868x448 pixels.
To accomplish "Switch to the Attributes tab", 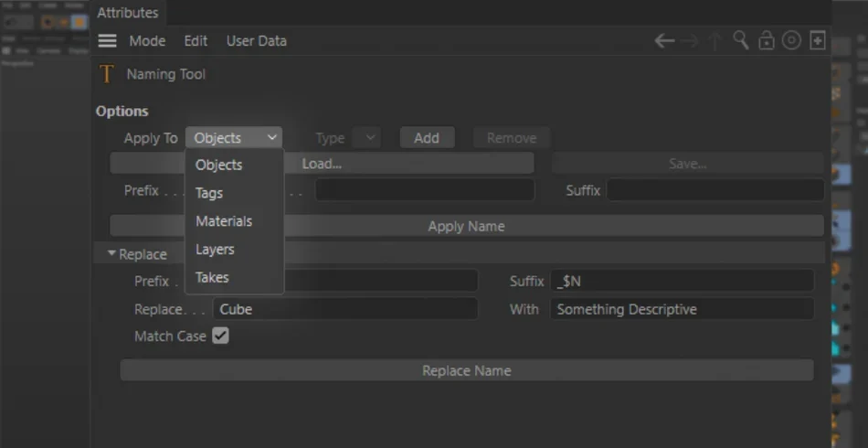I will (x=128, y=13).
